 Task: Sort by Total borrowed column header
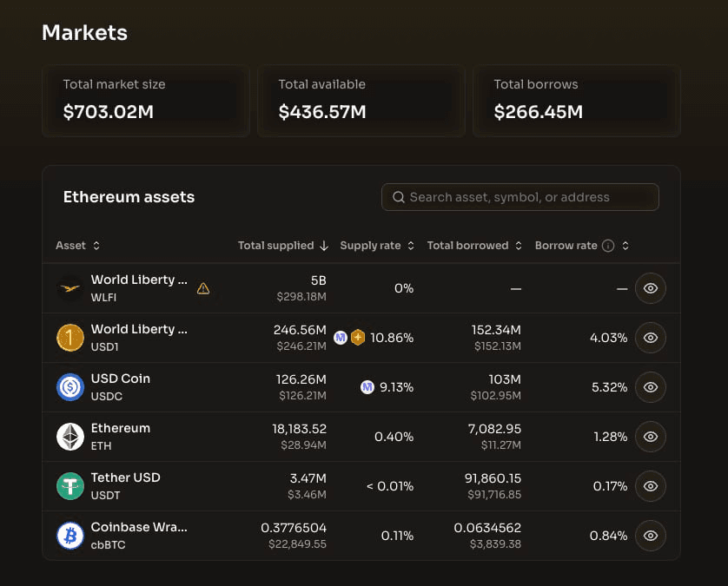point(474,246)
